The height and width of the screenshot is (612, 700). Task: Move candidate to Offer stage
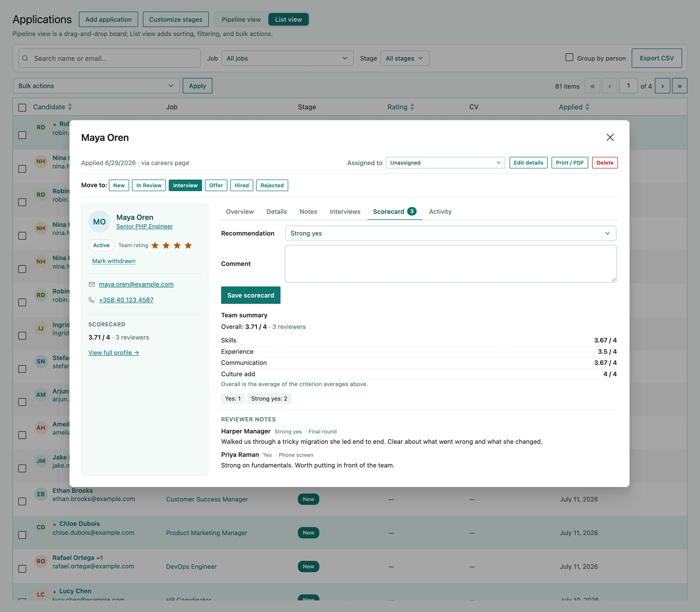point(216,185)
